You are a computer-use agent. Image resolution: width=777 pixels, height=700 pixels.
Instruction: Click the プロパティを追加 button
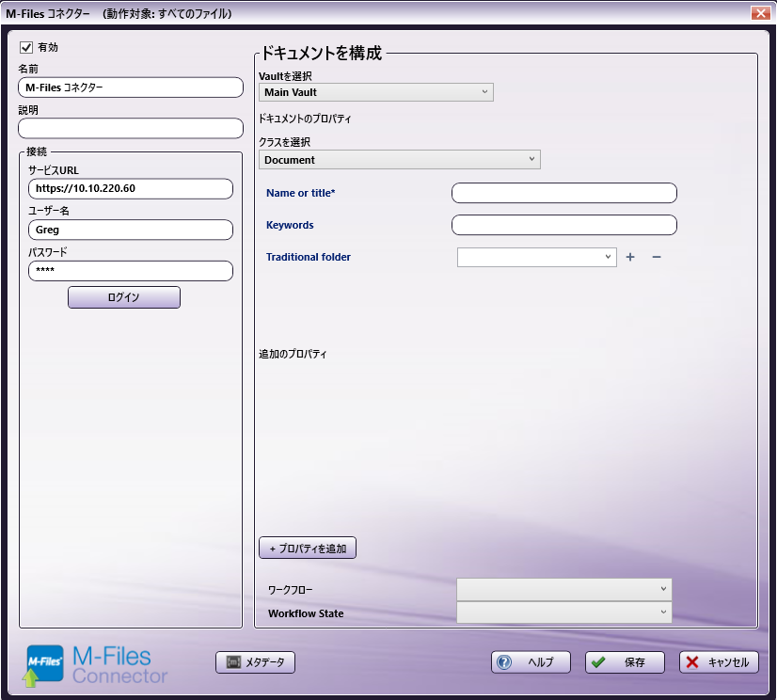point(308,548)
